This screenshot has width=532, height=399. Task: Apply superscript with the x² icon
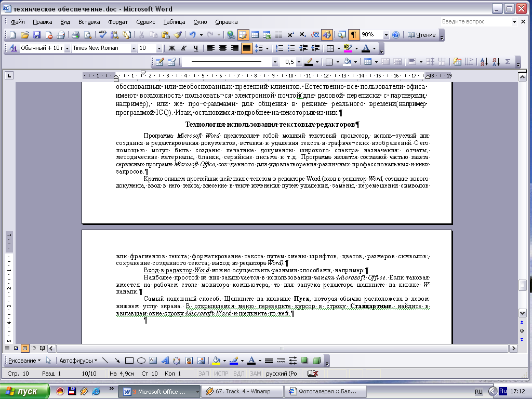tap(291, 35)
